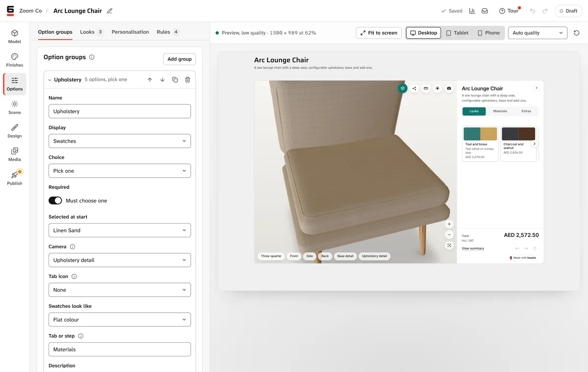Show more looks with the carousel arrow
Image resolution: width=588 pixels, height=372 pixels.
535,144
